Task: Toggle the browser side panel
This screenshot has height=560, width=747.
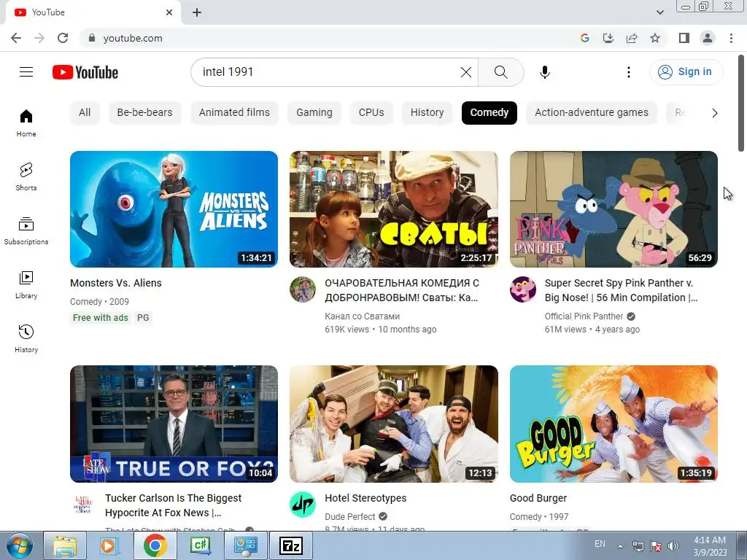Action: [x=684, y=38]
